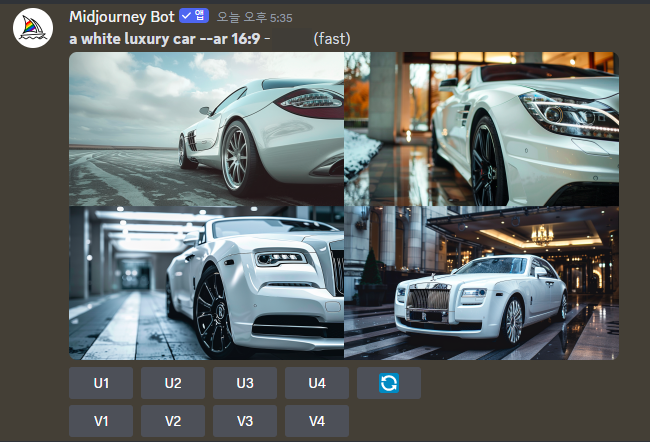Open the image of the white coupe front headlight by windows
Screen dimensions: 650x442
(482, 129)
